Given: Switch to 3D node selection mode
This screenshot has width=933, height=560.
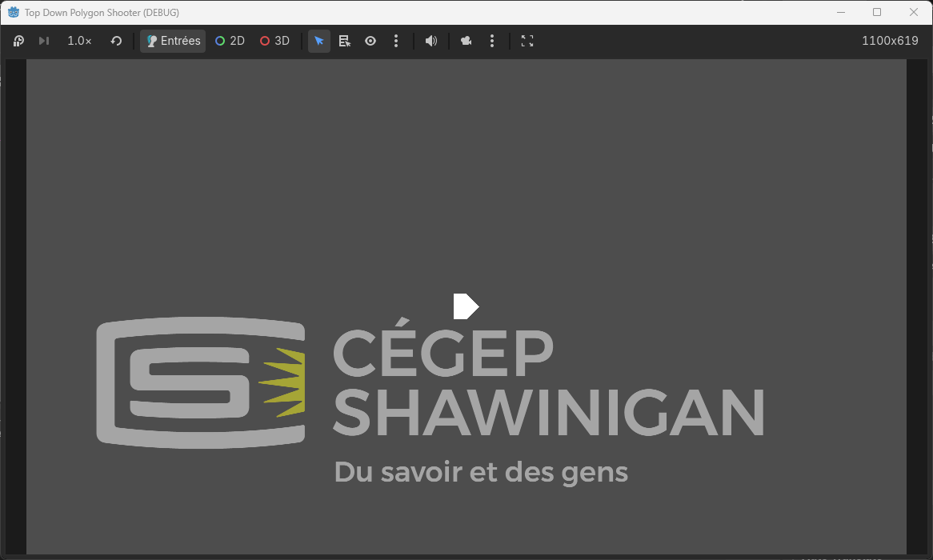Looking at the screenshot, I should (x=275, y=41).
